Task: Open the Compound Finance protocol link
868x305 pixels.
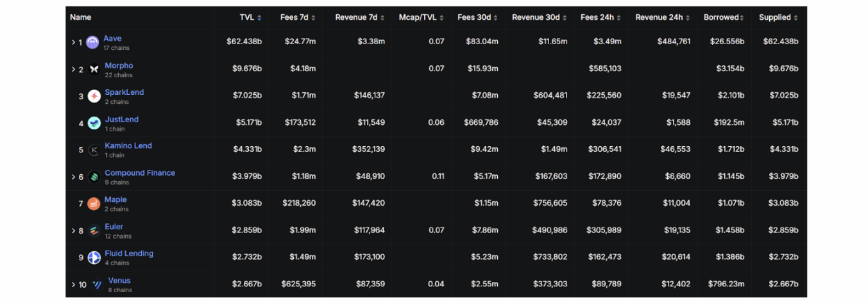Action: click(140, 173)
